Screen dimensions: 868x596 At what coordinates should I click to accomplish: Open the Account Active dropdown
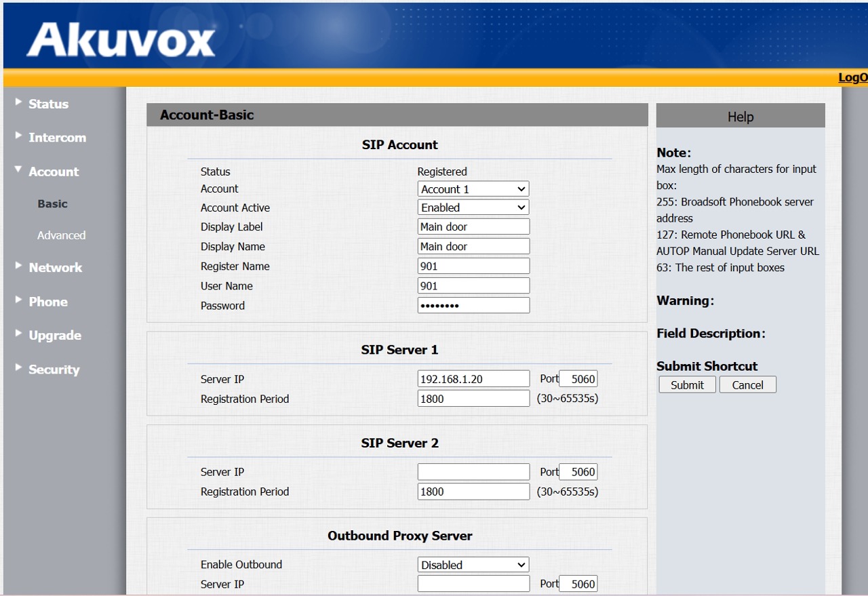473,207
